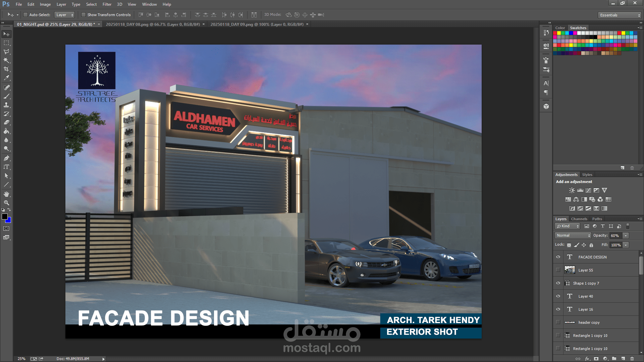Hide the Layer 40 text layer
The height and width of the screenshot is (362, 644).
pyautogui.click(x=558, y=296)
